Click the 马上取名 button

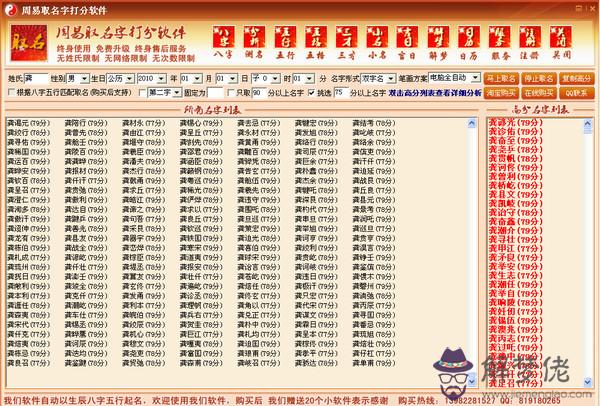pos(501,78)
